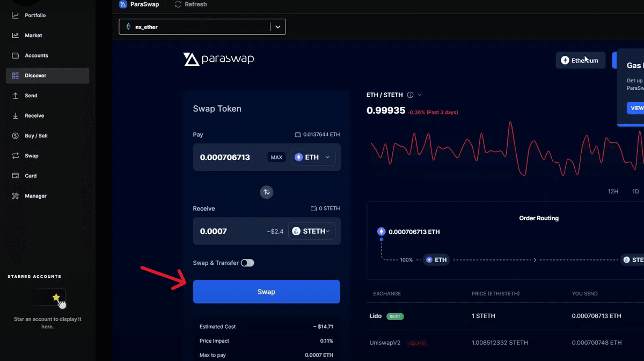Click the ParaSwap logo
The width and height of the screenshot is (644, 361).
tap(219, 59)
